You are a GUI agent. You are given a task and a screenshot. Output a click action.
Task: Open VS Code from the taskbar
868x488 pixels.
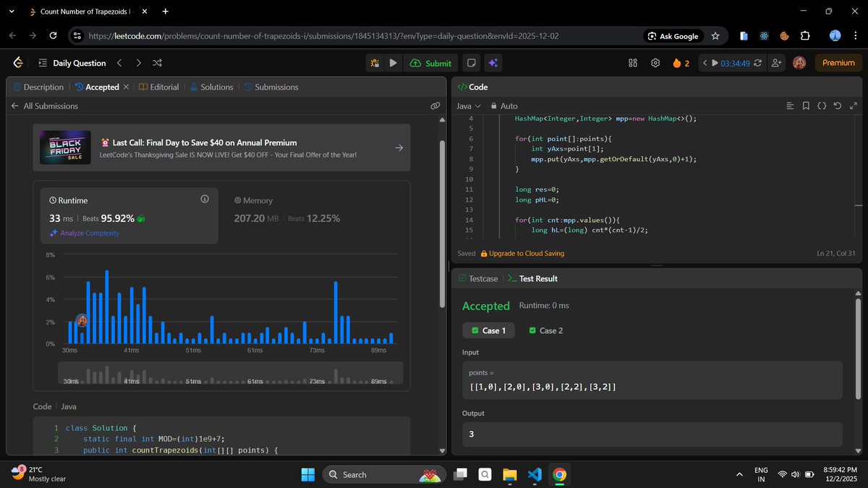click(535, 475)
